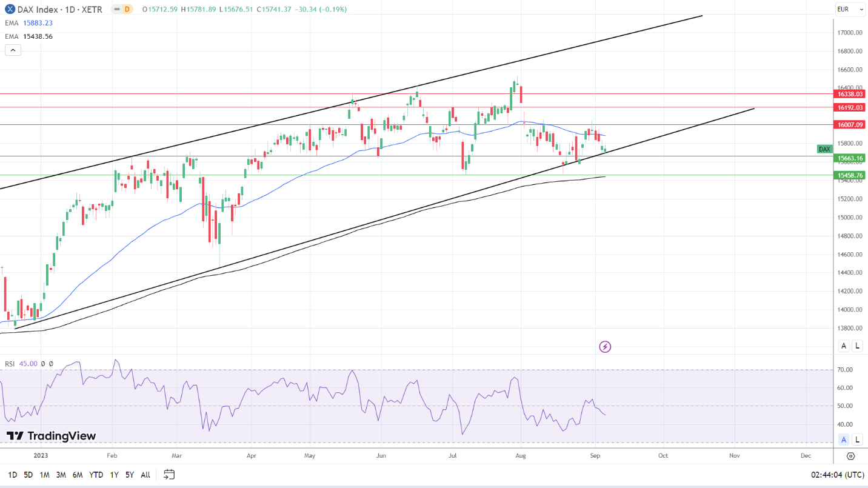This screenshot has width=868, height=488.
Task: Select the 3M time range
Action: coord(61,475)
